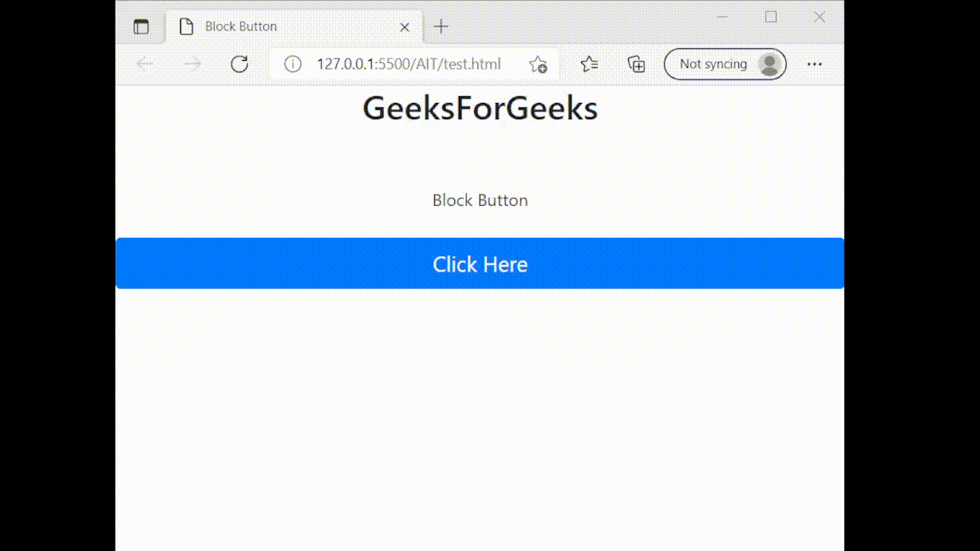The height and width of the screenshot is (551, 980).
Task: Refresh the current page
Action: 239,64
